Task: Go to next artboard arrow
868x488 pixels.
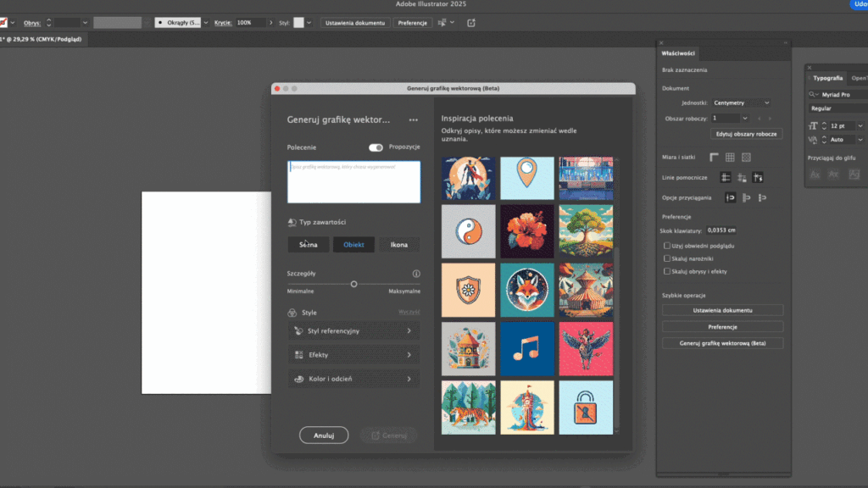Action: (x=770, y=119)
